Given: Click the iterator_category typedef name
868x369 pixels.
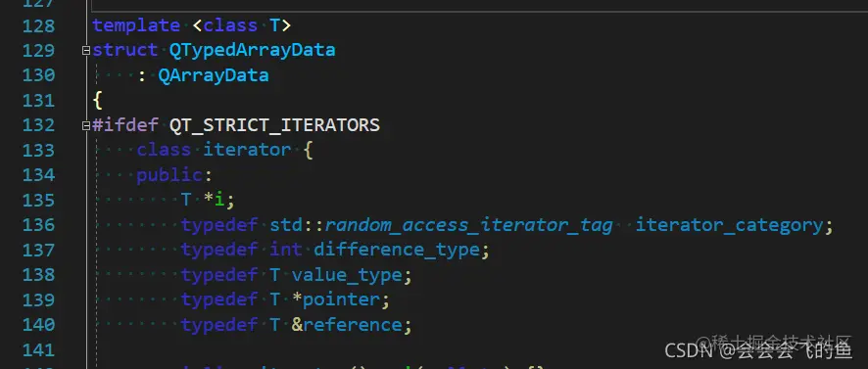Looking at the screenshot, I should 729,225.
